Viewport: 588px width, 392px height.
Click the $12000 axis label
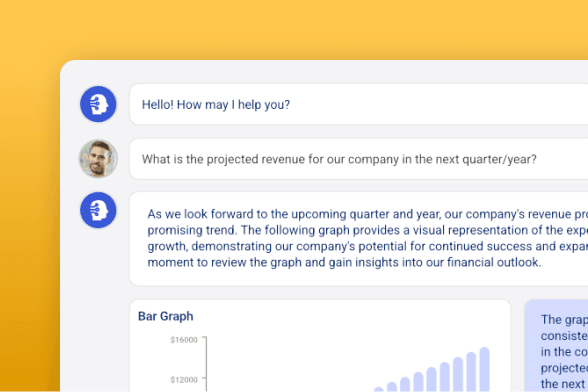[184, 380]
